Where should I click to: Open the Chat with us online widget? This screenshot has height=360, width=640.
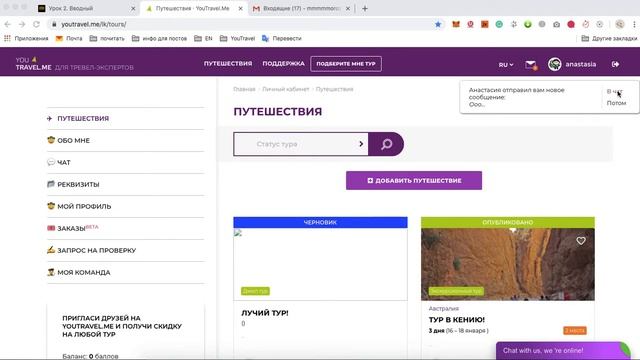(x=563, y=351)
